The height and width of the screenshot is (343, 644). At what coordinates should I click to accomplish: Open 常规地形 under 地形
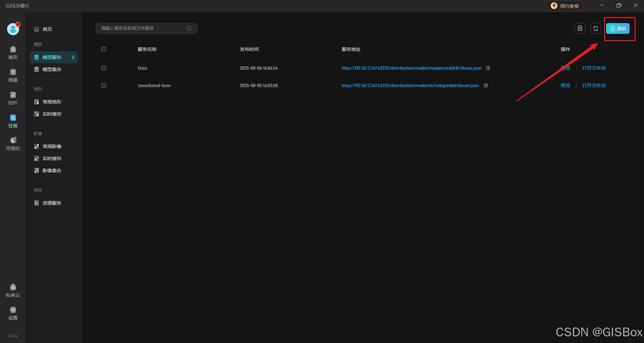click(54, 102)
